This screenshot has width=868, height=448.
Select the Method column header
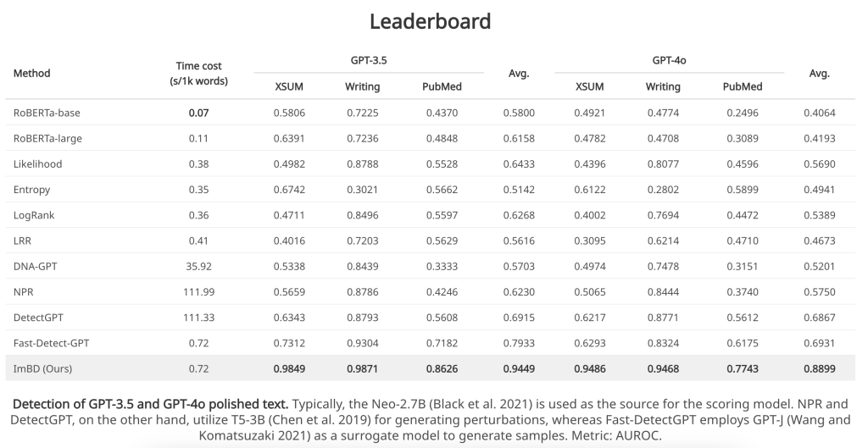point(31,74)
